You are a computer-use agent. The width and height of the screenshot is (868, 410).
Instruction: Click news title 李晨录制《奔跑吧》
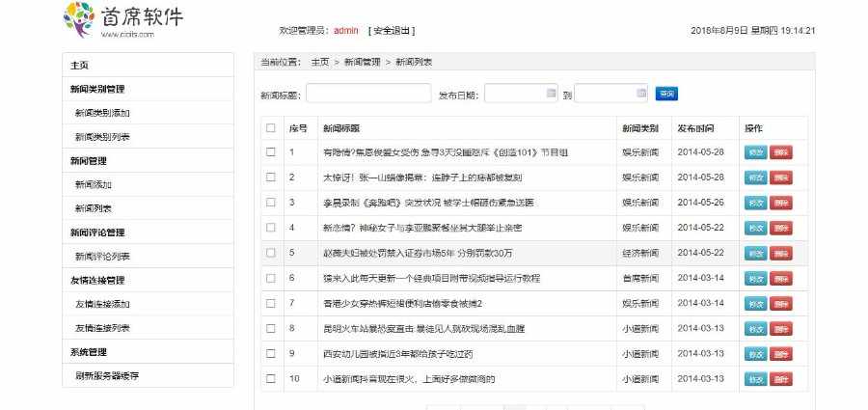(428, 203)
